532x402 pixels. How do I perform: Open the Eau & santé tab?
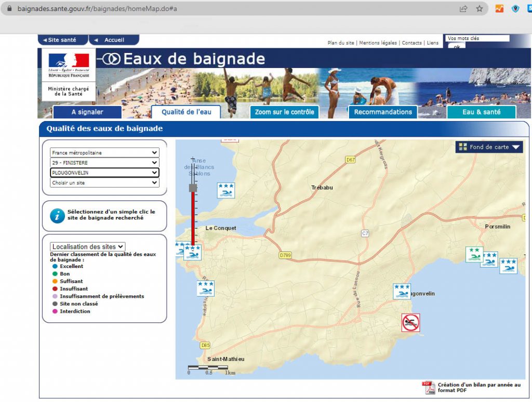[482, 112]
